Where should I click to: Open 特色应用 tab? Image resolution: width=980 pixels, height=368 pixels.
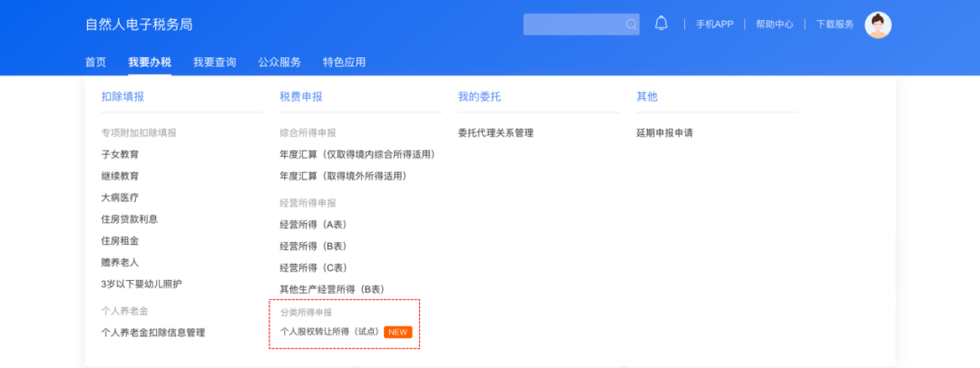[345, 62]
